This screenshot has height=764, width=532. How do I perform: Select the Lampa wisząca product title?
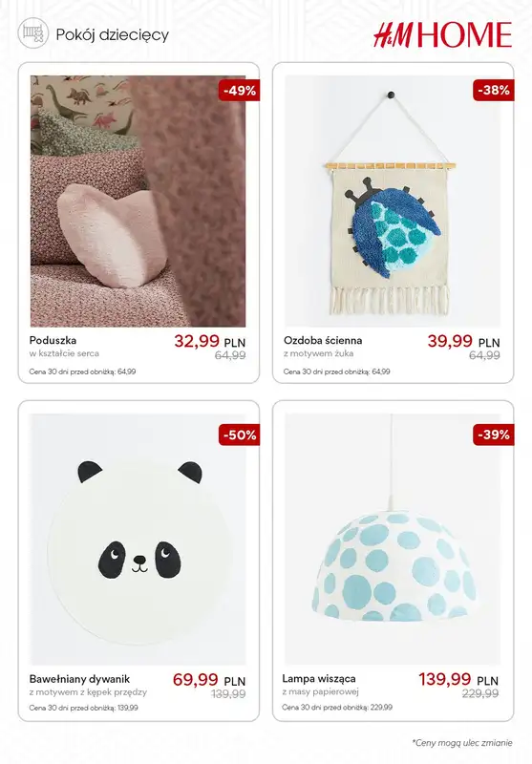319,678
